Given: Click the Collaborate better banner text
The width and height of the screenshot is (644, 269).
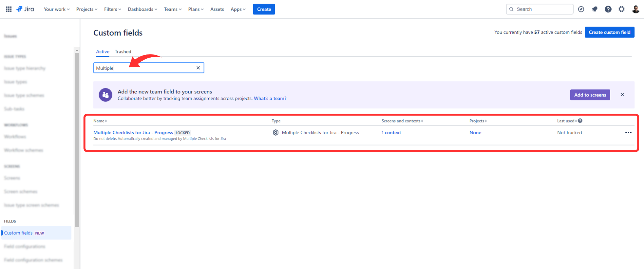Looking at the screenshot, I should tap(185, 98).
